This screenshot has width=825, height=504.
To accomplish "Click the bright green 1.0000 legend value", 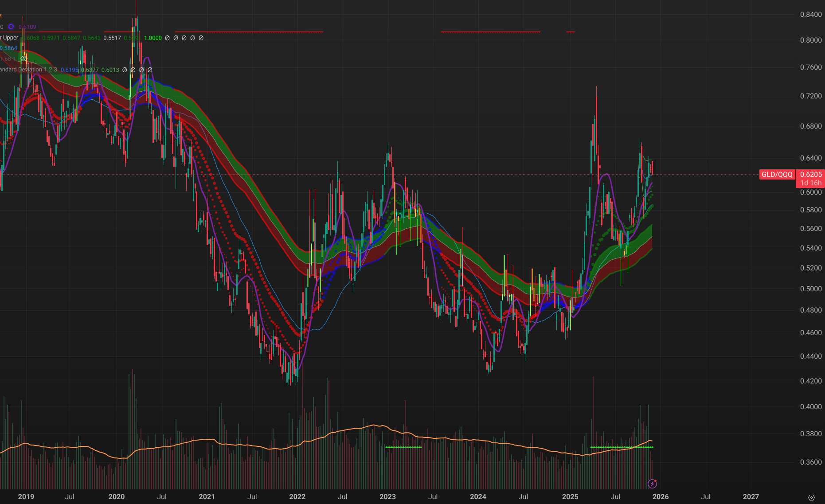I will [x=153, y=38].
